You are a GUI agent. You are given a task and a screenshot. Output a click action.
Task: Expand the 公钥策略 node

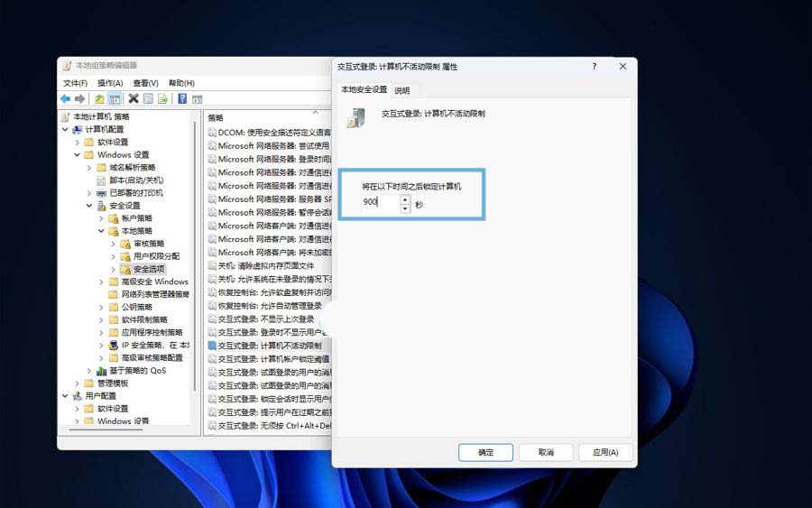click(101, 307)
